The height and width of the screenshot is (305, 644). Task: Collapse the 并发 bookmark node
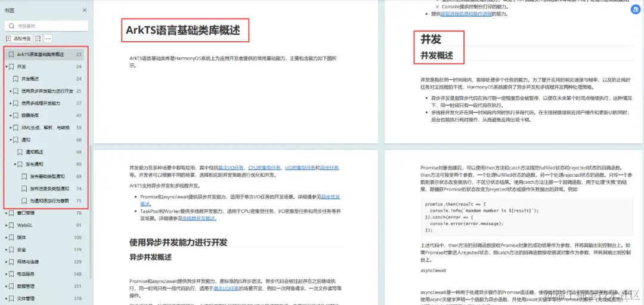click(x=6, y=67)
